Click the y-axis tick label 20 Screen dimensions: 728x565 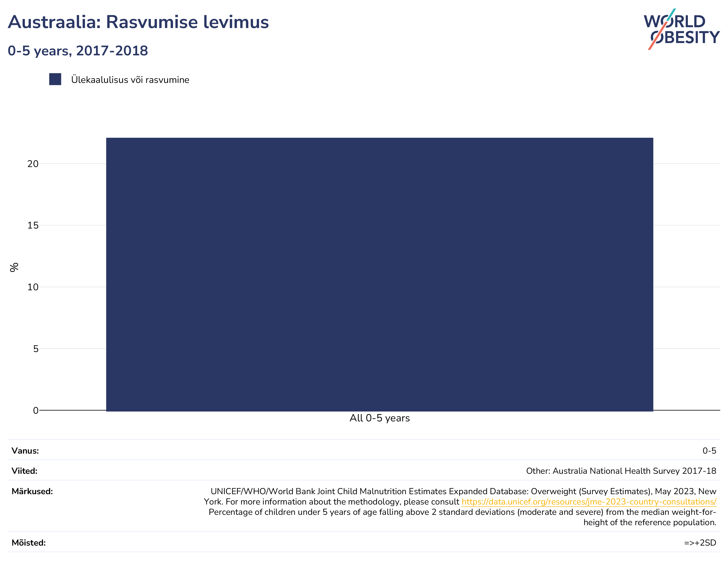33,164
